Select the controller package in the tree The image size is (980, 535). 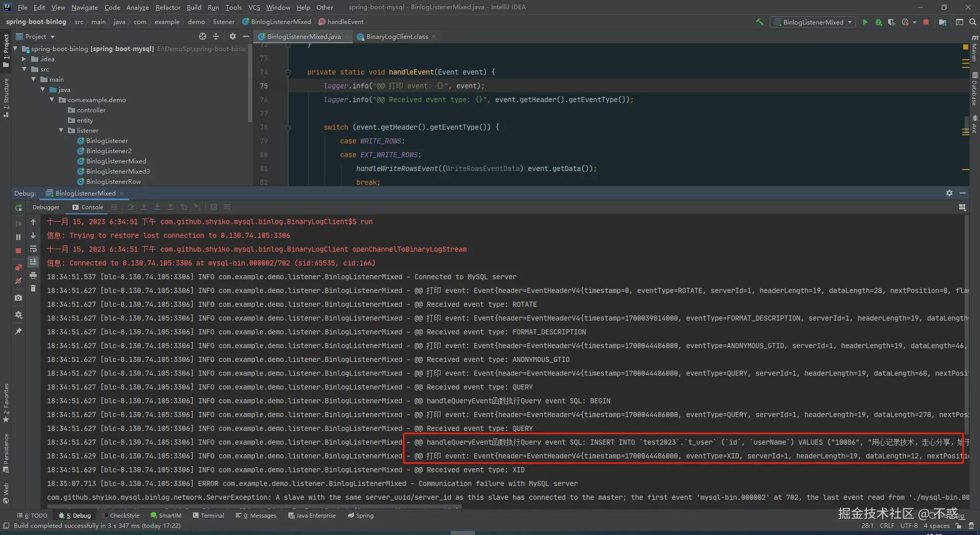coord(91,110)
